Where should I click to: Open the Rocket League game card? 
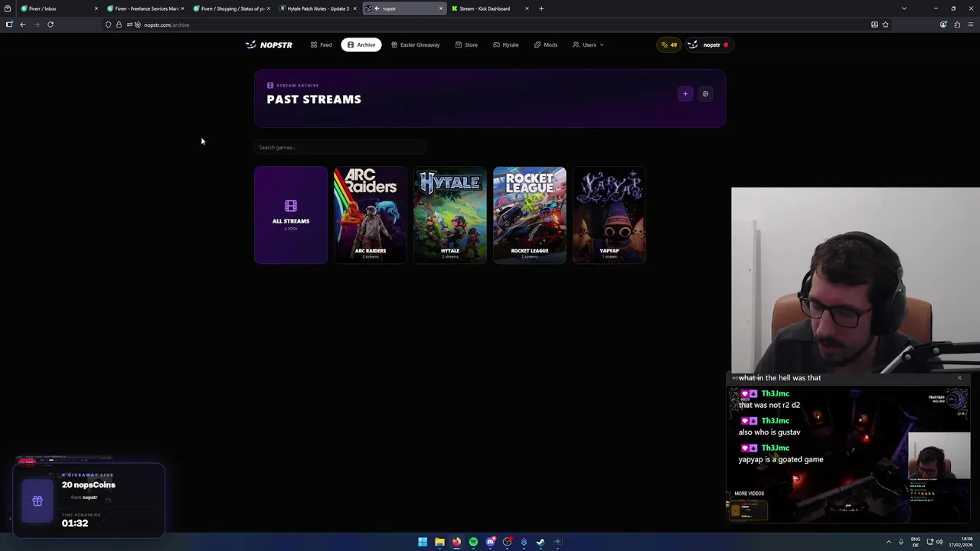(x=530, y=215)
